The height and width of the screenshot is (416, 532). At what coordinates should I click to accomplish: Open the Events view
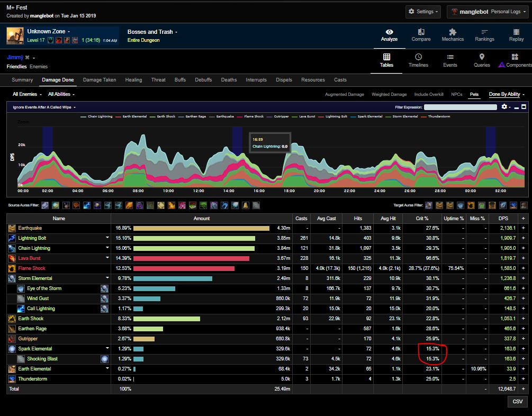point(450,60)
